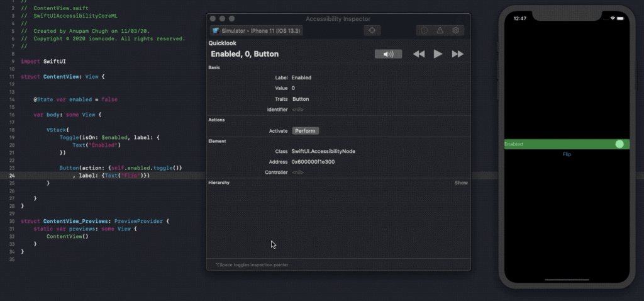Click the Hierarchy section header
The height and width of the screenshot is (301, 644).
pos(219,182)
